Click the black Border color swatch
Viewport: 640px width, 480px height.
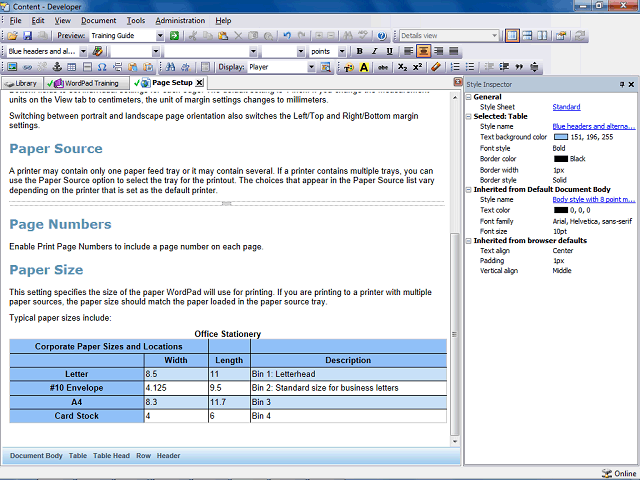(x=561, y=159)
